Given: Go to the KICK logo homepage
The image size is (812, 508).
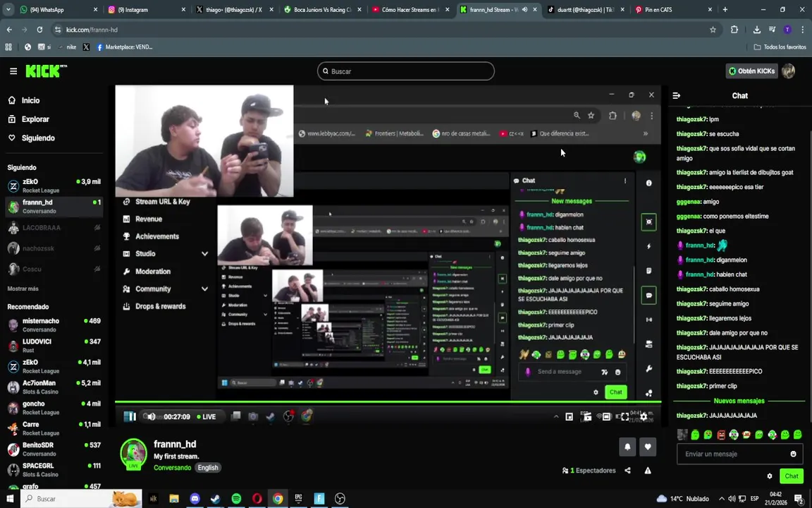Looking at the screenshot, I should (46, 71).
